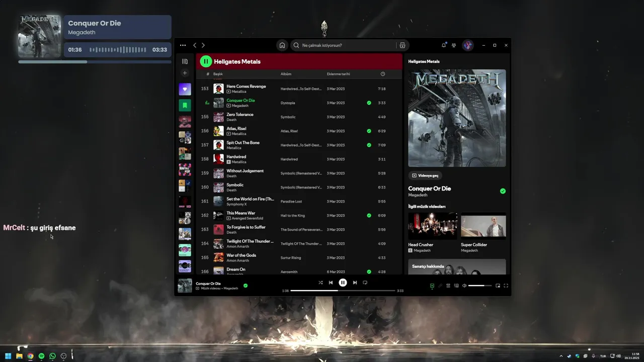This screenshot has height=362, width=644.
Task: Sort by the Başlık column header
Action: coord(218,74)
